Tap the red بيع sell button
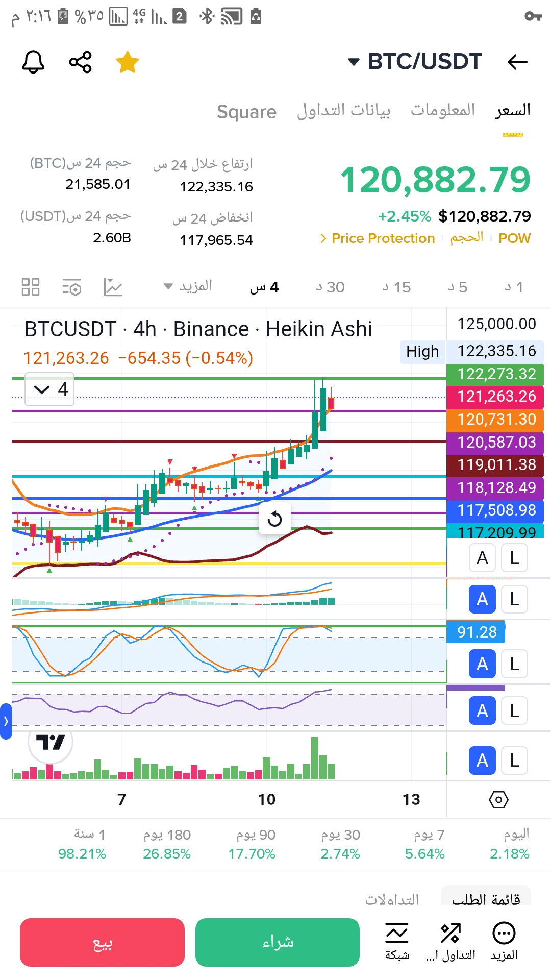This screenshot has height=980, width=551. [102, 942]
